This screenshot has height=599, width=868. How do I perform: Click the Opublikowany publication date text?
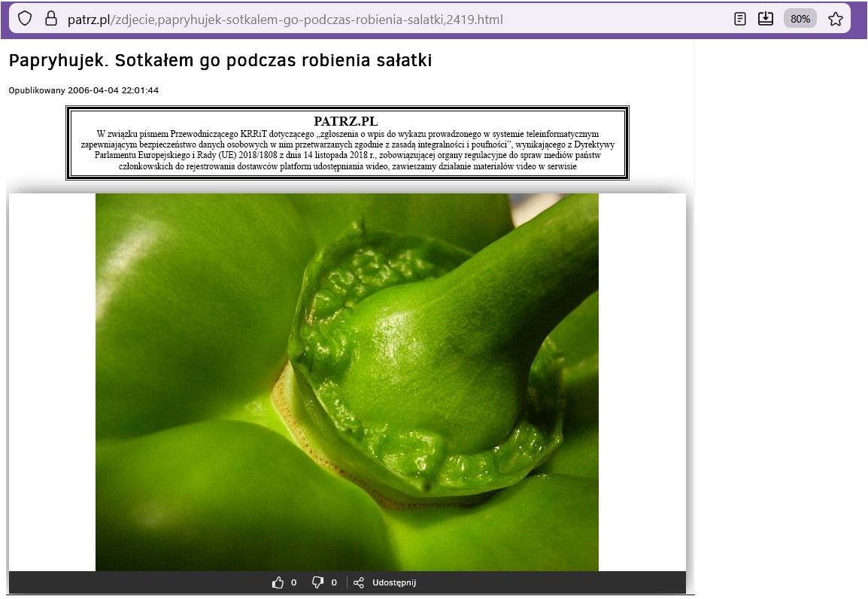pyautogui.click(x=83, y=90)
